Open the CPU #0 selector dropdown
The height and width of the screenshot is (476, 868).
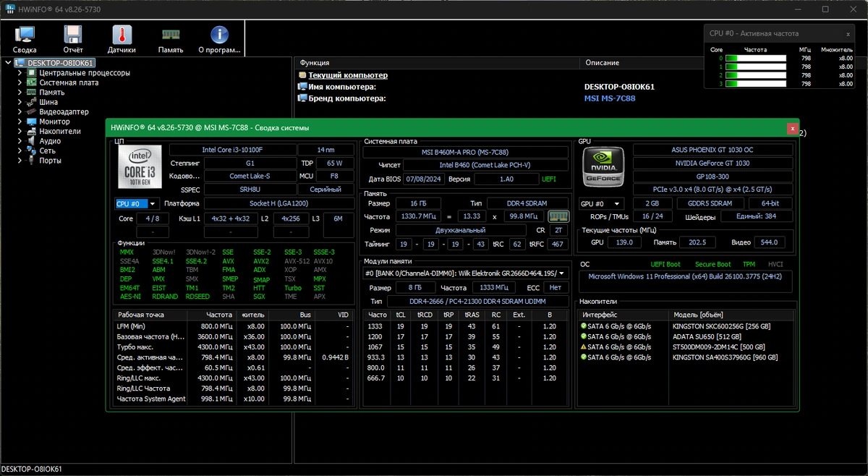click(x=137, y=204)
